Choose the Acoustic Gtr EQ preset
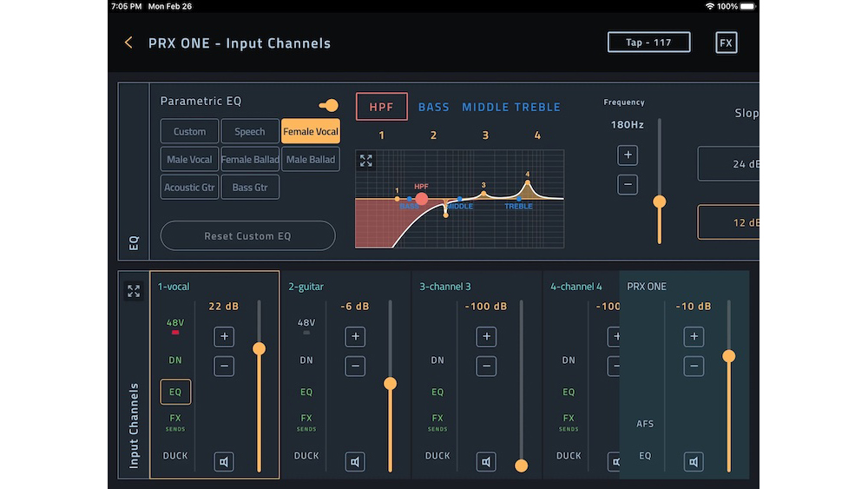The height and width of the screenshot is (489, 868). pos(189,188)
